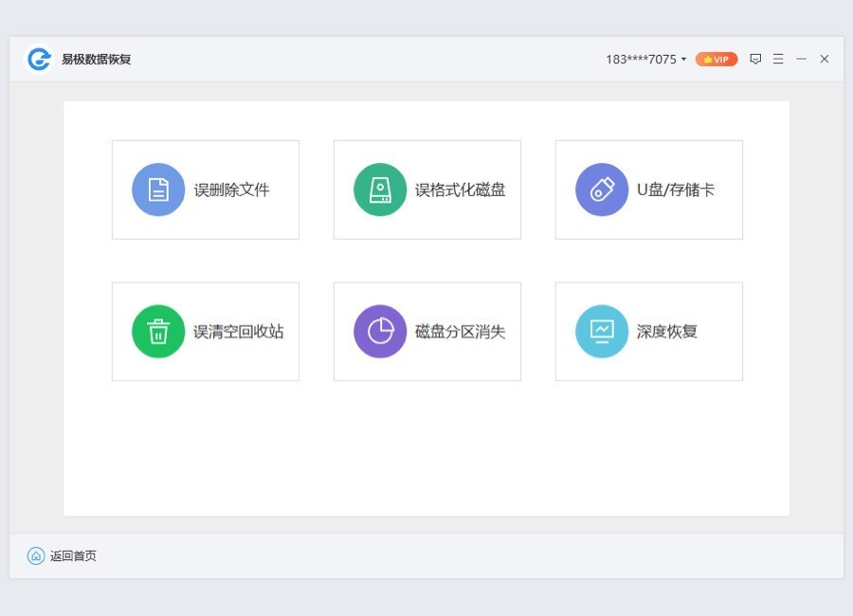Open U盘/存储卡 recovery via its label
This screenshot has width=853, height=616.
pos(675,190)
